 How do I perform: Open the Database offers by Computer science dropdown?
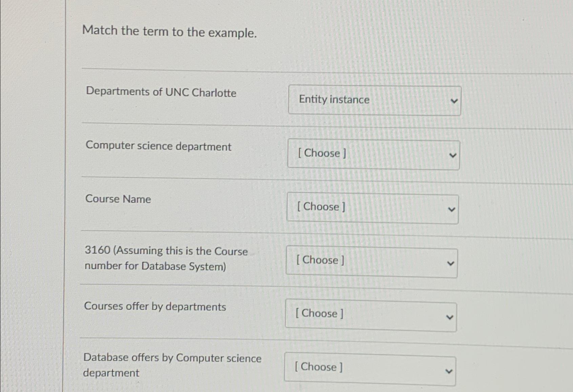(x=370, y=369)
